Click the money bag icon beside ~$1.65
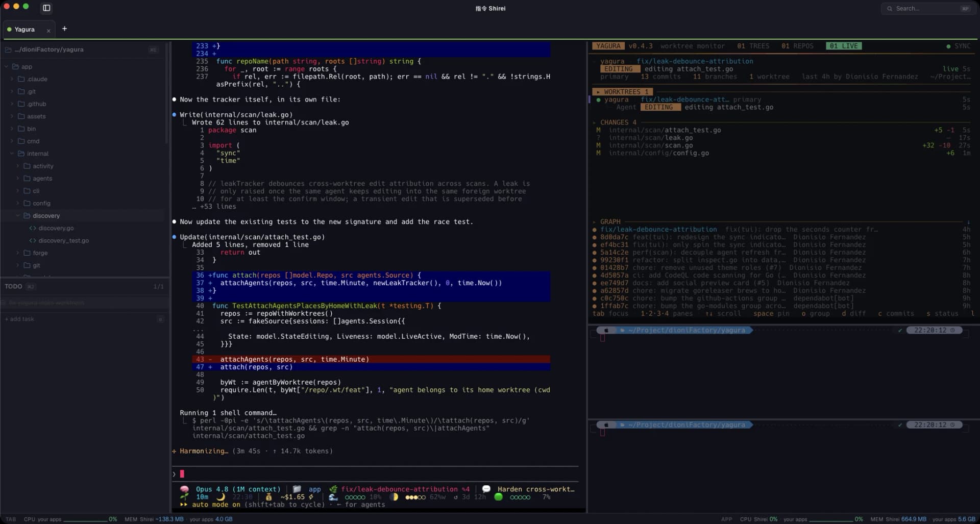 (x=269, y=496)
